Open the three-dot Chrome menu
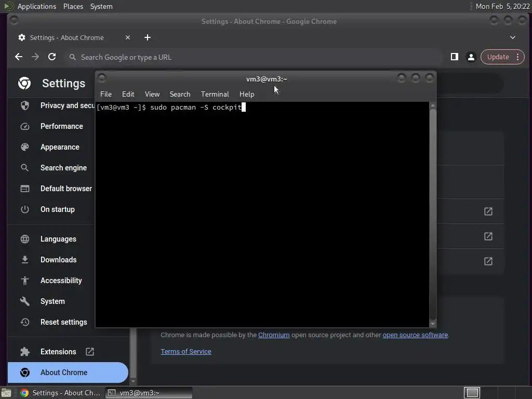Viewport: 532px width, 399px height. (518, 57)
